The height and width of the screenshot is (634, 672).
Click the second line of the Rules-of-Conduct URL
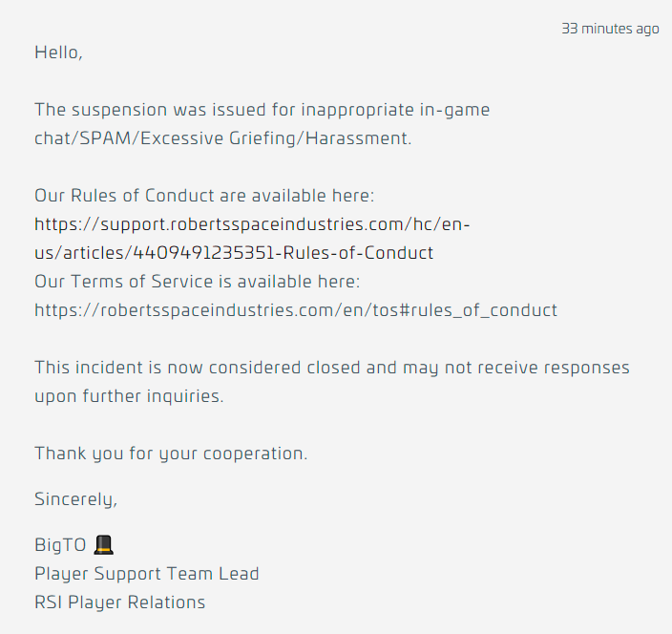(234, 253)
